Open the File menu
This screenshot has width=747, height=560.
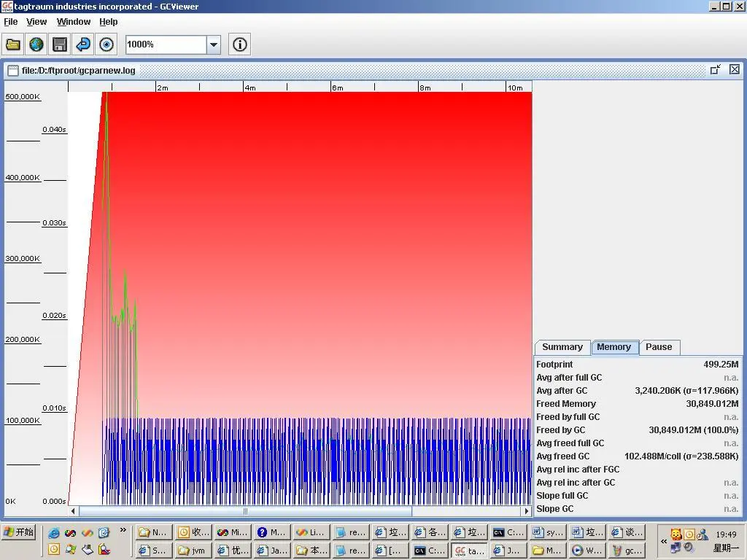[10, 22]
